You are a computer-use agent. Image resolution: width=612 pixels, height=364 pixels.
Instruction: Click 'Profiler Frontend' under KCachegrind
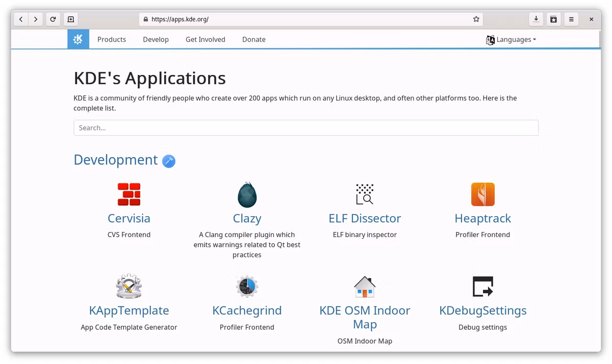(x=247, y=327)
